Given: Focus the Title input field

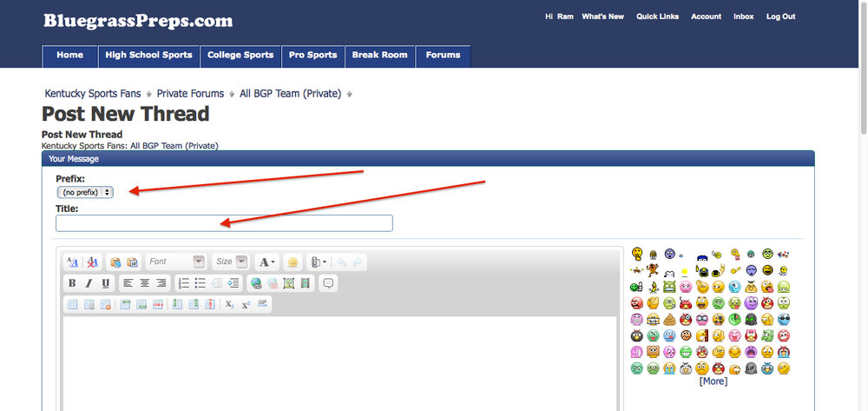Looking at the screenshot, I should (224, 223).
